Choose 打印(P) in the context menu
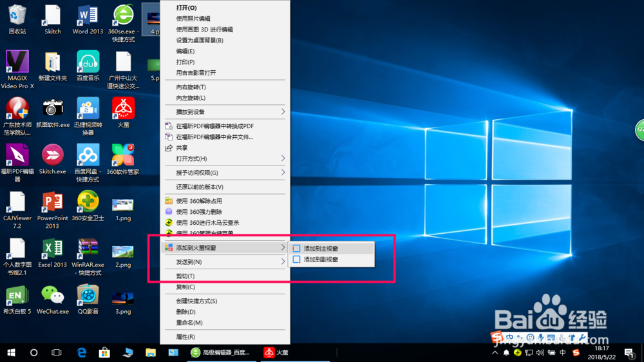This screenshot has width=644, height=362. (x=225, y=62)
